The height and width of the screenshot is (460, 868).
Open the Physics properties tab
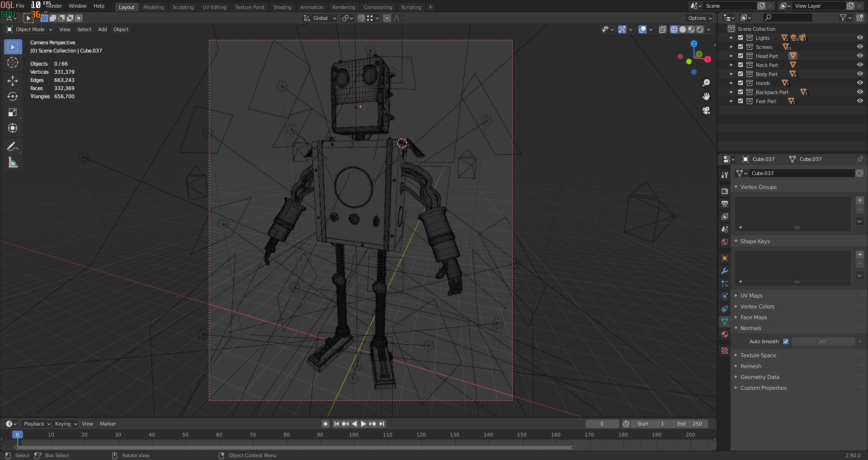725,296
